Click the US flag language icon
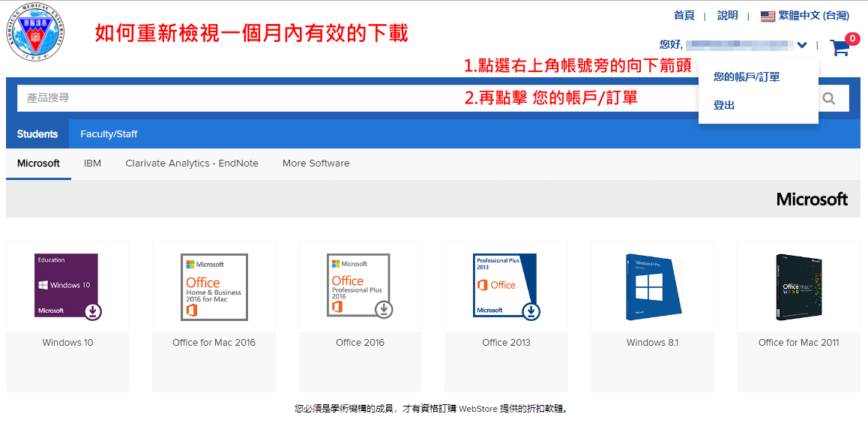 (x=768, y=16)
